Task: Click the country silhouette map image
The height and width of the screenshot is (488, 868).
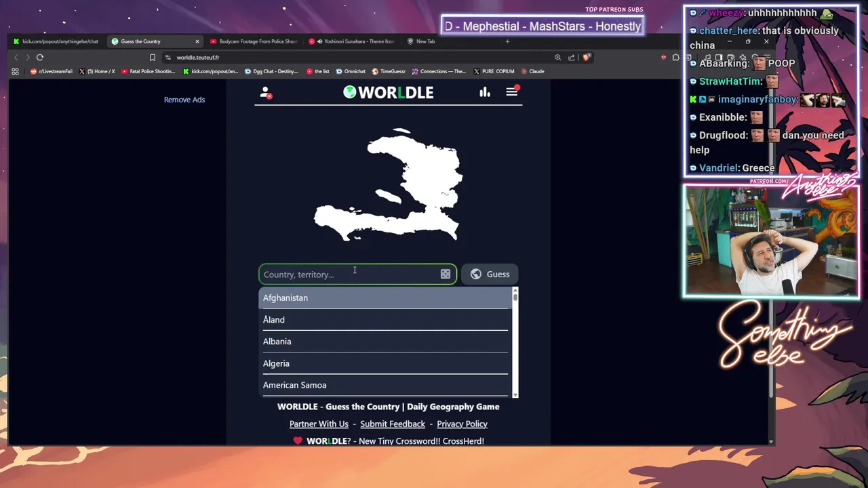Action: [x=389, y=184]
